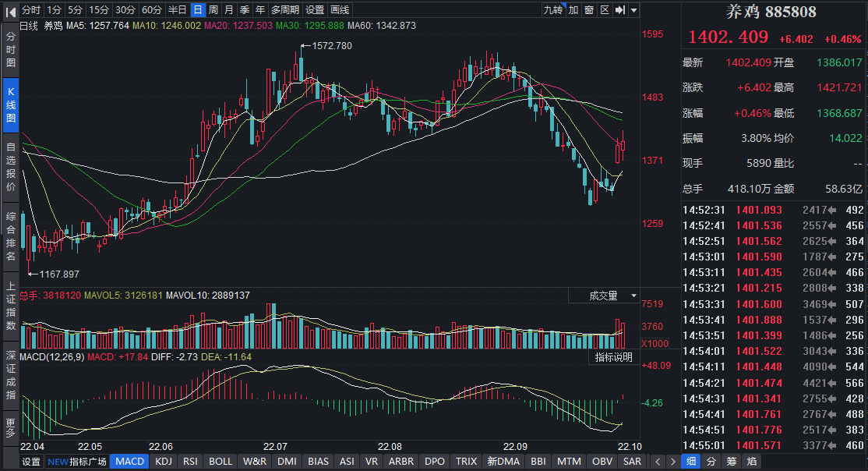This screenshot has height=471, width=868.
Task: Toggle the 筹 chip distribution view
Action: 731,462
